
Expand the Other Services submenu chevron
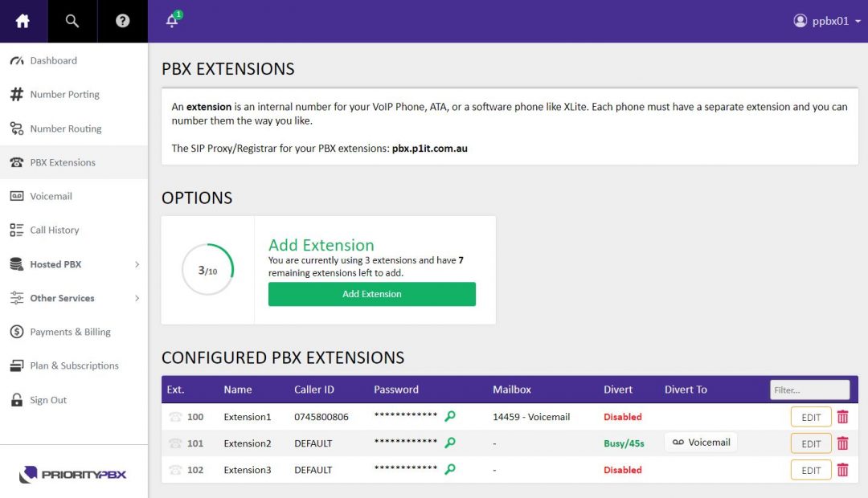[x=137, y=298]
